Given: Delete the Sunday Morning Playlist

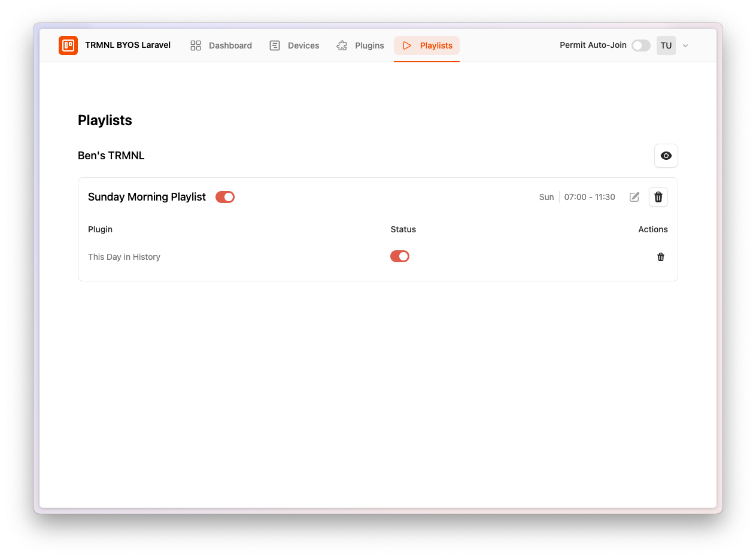Looking at the screenshot, I should coord(658,197).
